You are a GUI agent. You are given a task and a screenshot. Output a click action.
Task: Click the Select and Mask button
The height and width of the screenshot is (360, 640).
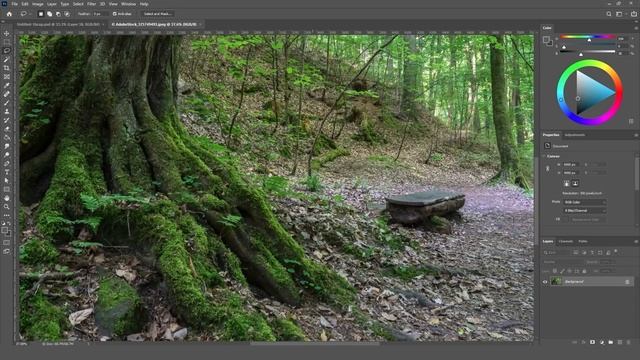(x=157, y=14)
